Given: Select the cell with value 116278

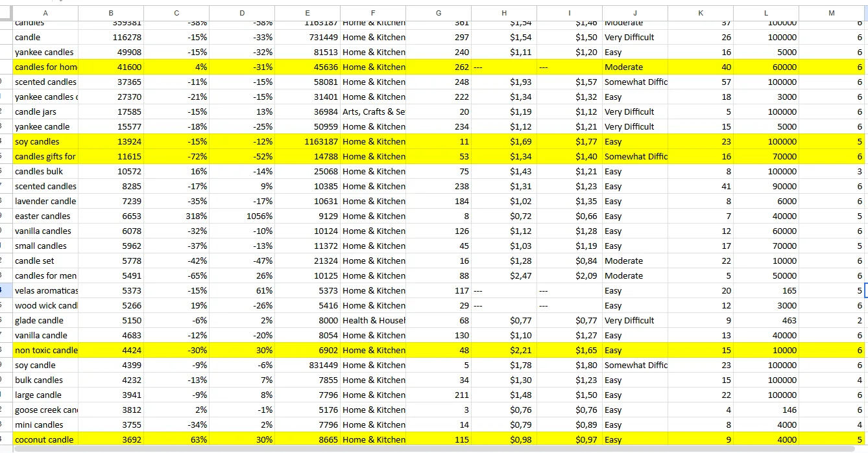Looking at the screenshot, I should tap(111, 38).
